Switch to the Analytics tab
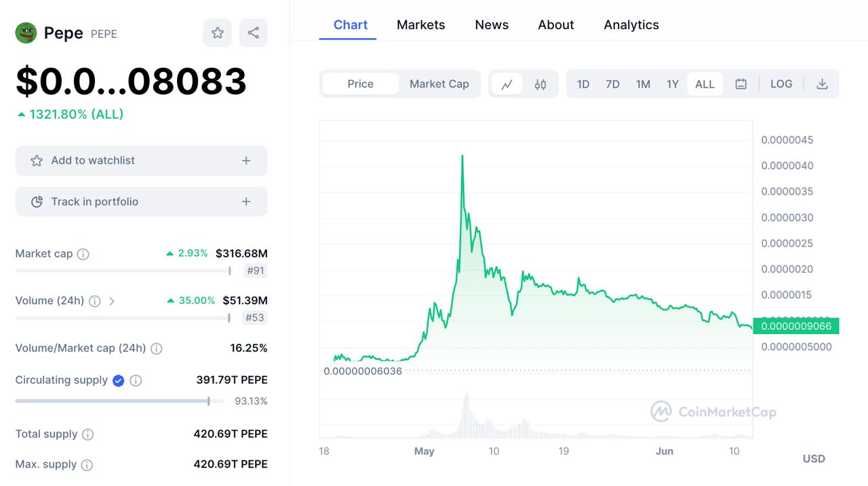Image resolution: width=868 pixels, height=486 pixels. click(x=631, y=25)
